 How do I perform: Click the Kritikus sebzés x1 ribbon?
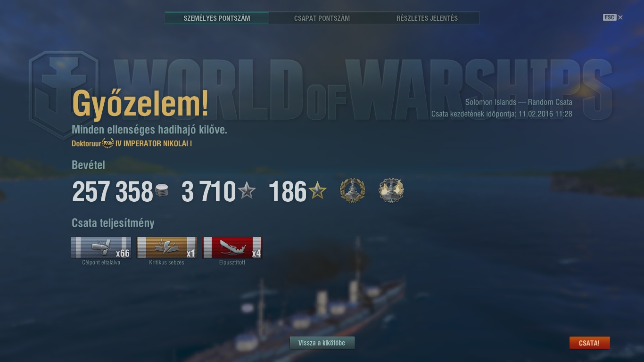tap(166, 247)
